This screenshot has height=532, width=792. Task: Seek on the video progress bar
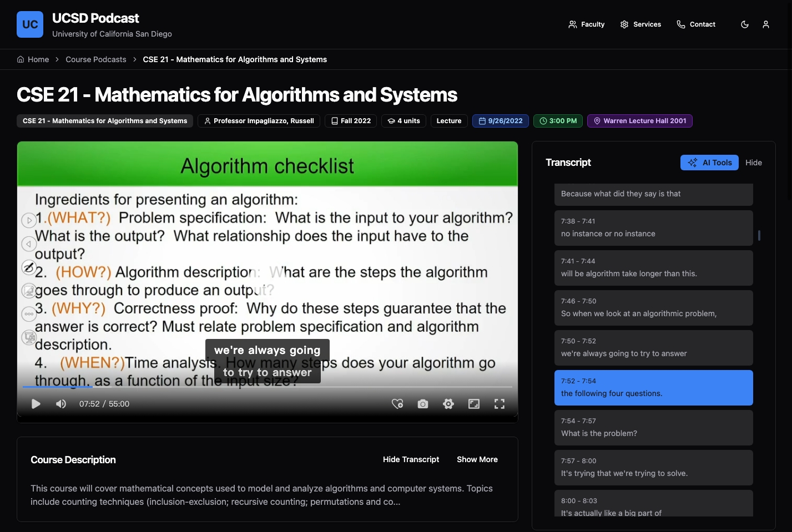266,387
